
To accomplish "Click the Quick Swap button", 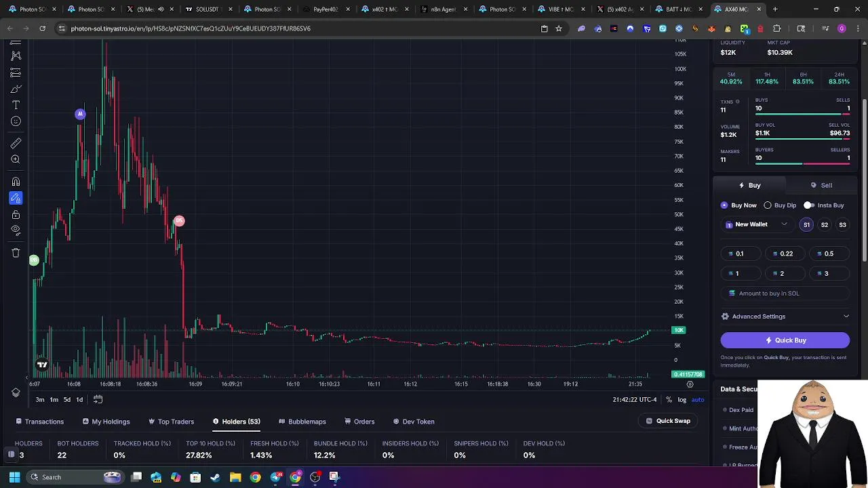I will pyautogui.click(x=668, y=421).
